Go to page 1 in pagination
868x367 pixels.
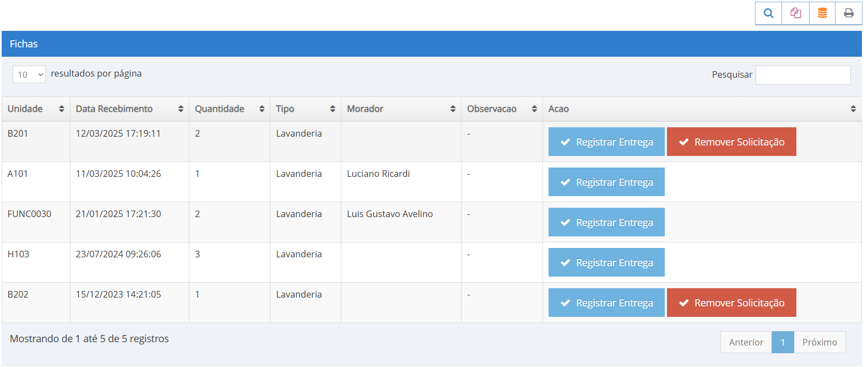point(782,342)
